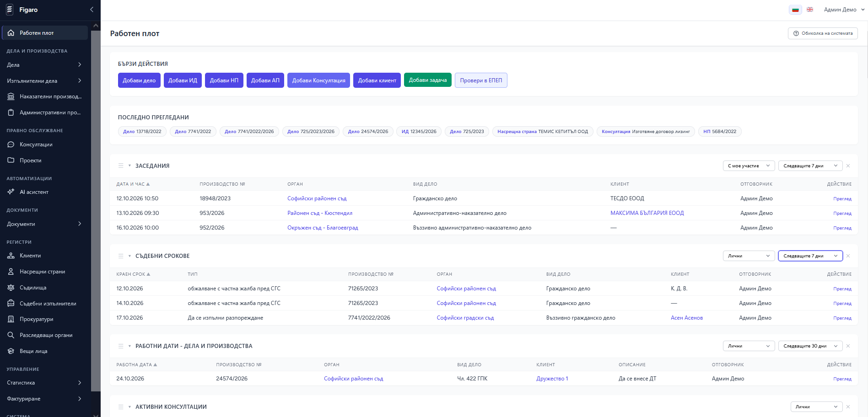Collapse the Съдебни срокове section triangle
The height and width of the screenshot is (417, 868).
point(129,256)
